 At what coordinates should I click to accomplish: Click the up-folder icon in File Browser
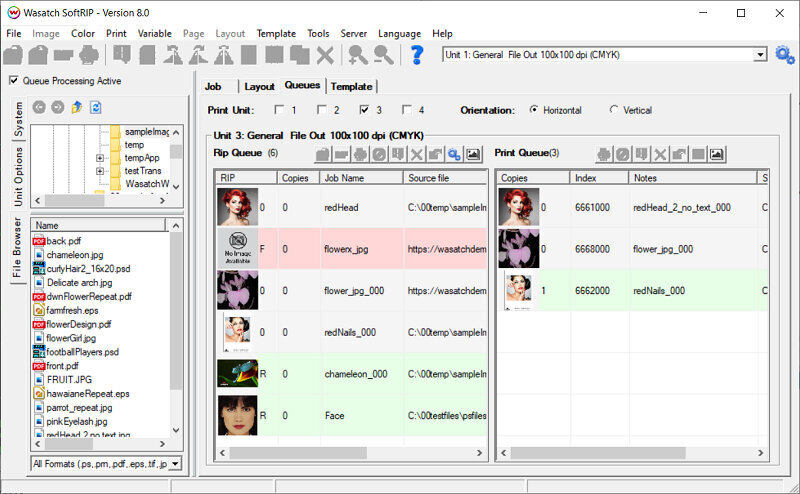coord(77,107)
